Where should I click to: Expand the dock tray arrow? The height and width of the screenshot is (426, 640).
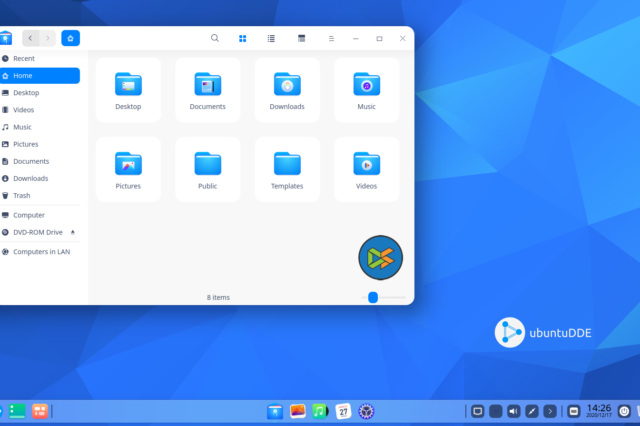tap(550, 411)
